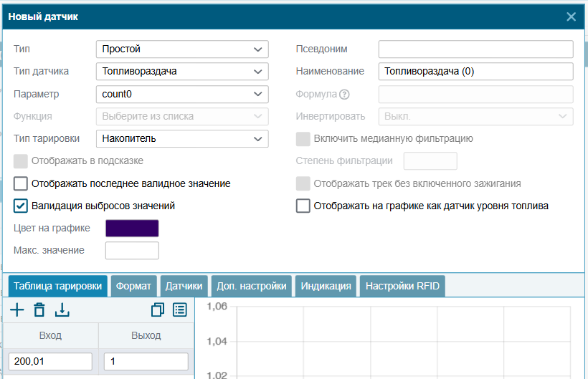The width and height of the screenshot is (588, 379).
Task: Add a new calibration table row
Action: coord(17,310)
